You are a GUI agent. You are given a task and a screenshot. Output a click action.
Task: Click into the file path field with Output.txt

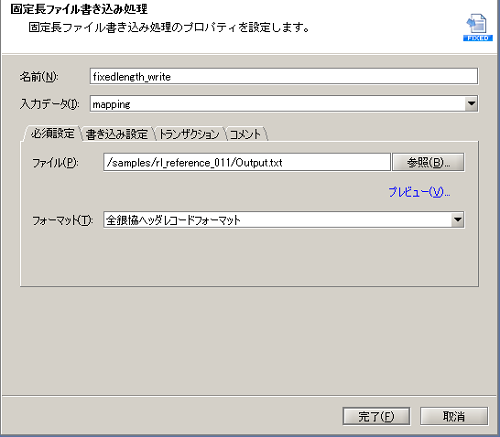coord(247,162)
